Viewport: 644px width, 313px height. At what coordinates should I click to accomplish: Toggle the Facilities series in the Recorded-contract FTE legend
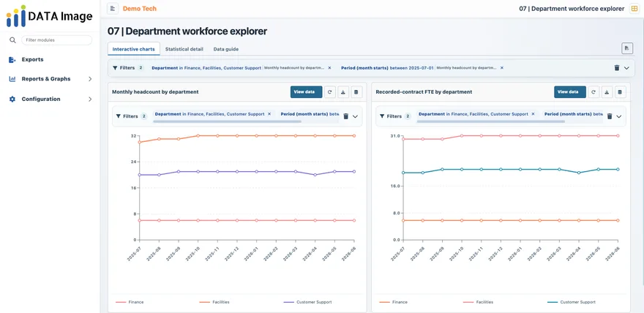click(478, 302)
